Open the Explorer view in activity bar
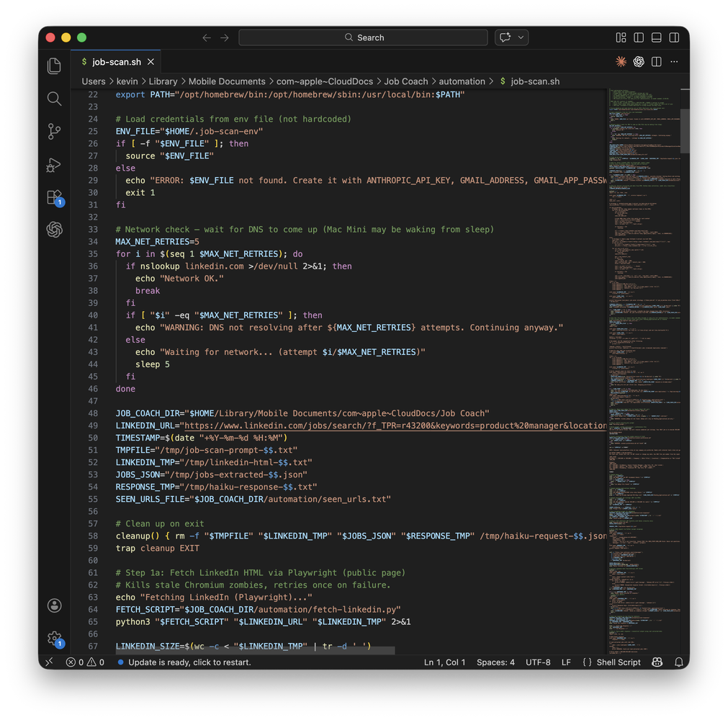728x720 pixels. 54,66
